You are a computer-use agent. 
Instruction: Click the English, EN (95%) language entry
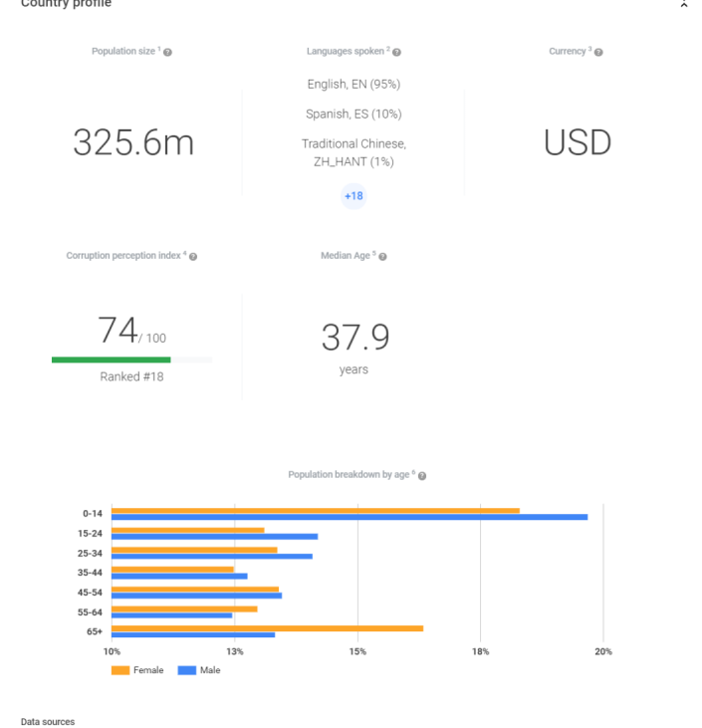click(353, 84)
